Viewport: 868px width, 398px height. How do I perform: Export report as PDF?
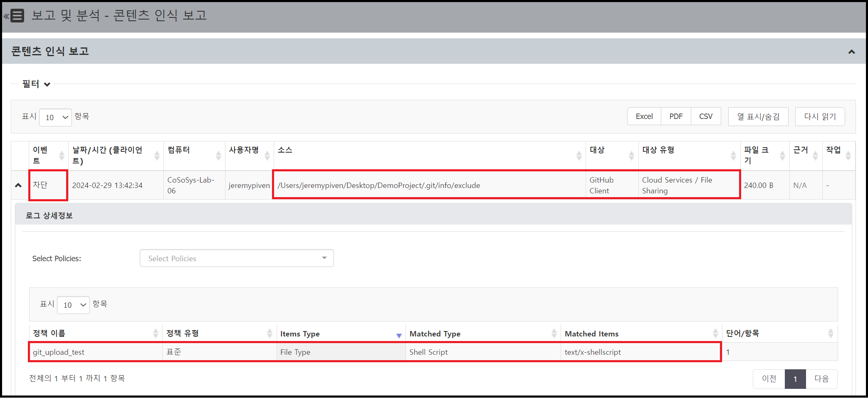pyautogui.click(x=676, y=116)
